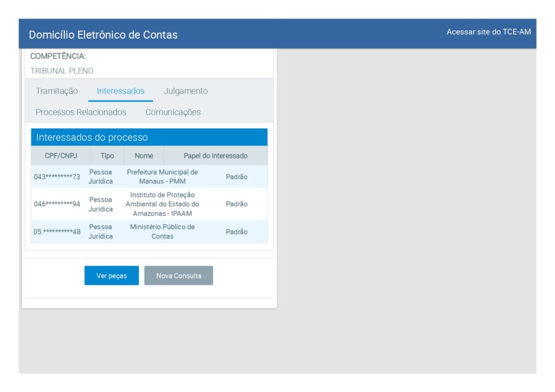
Task: Click the masked CNPJ 046*********94
Action: (x=57, y=204)
